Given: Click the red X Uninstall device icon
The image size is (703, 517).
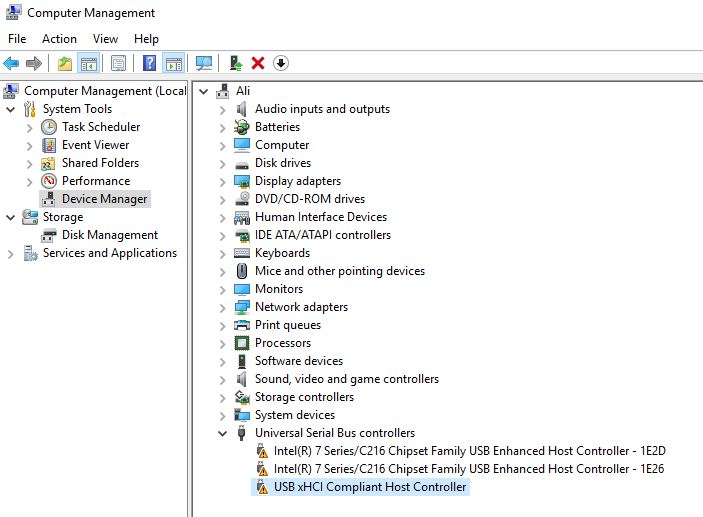Looking at the screenshot, I should [258, 63].
